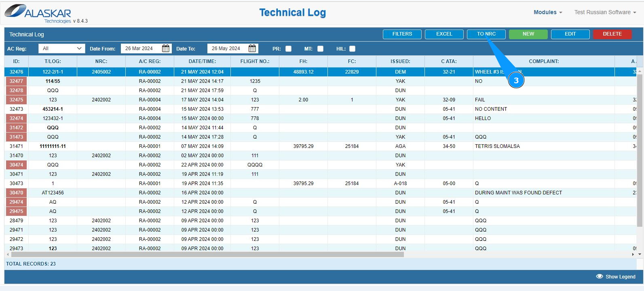Image resolution: width=644 pixels, height=291 pixels.
Task: Click complaint NO CONTENT
Action: (x=491, y=109)
